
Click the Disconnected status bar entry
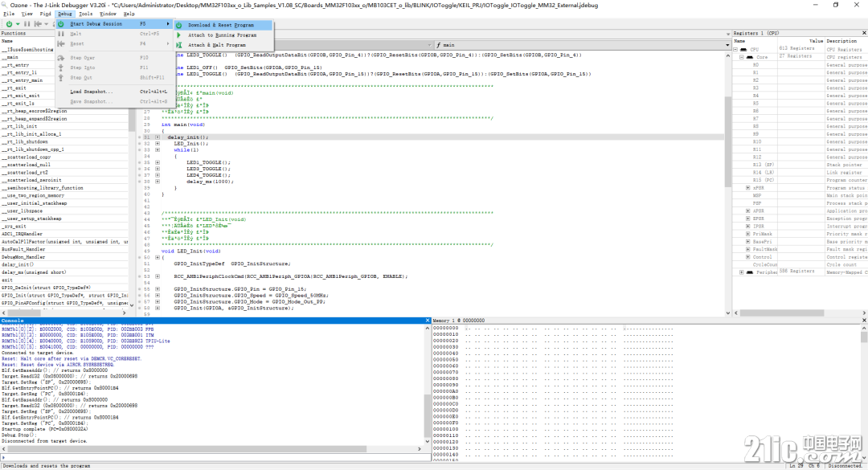845,465
